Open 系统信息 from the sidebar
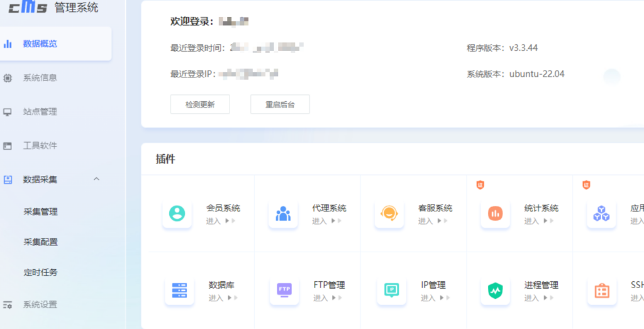Screen dimensions: 644x329 coord(40,78)
